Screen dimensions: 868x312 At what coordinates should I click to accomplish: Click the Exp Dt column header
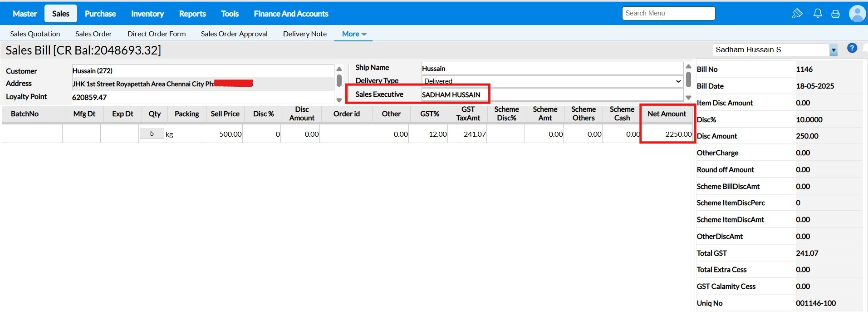pos(123,114)
